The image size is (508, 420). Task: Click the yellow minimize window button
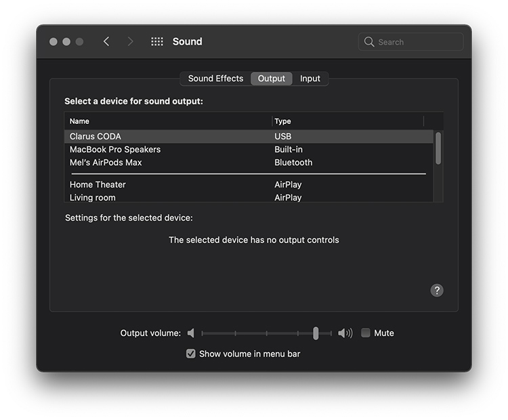66,42
